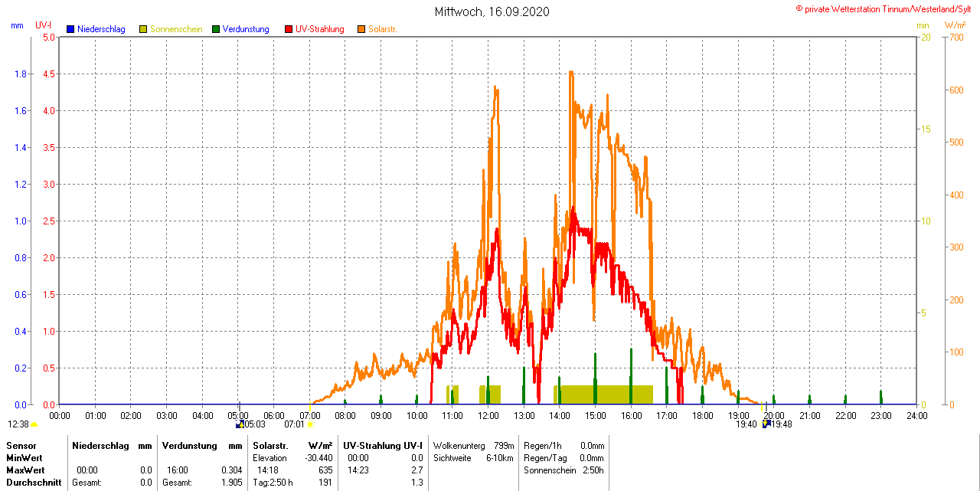Click the moonrise time 05:03
This screenshot has width=980, height=491.
click(x=255, y=424)
